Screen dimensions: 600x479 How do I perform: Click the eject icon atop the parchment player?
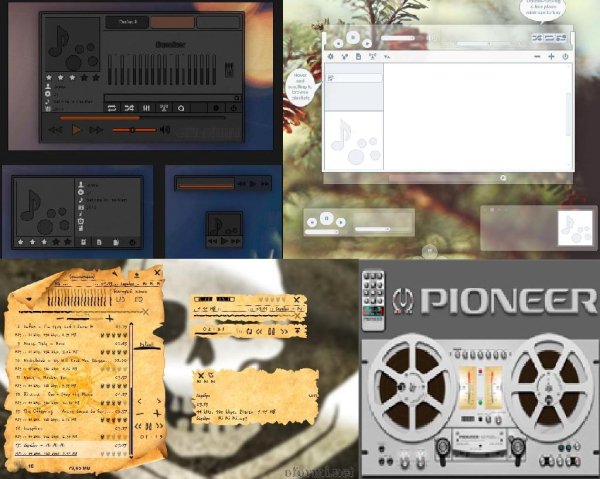click(x=137, y=275)
